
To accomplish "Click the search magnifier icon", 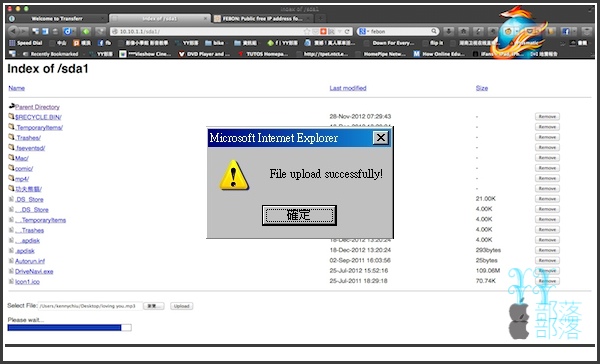I will [434, 31].
